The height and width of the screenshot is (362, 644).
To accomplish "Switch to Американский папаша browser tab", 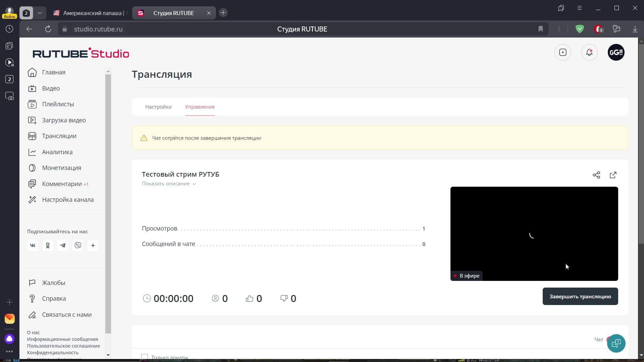I will pyautogui.click(x=91, y=13).
